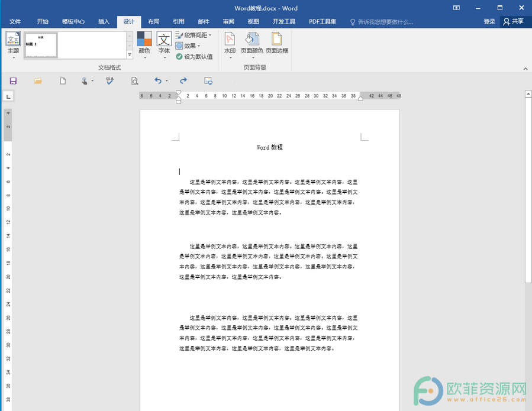Click the hanging indent marker on ruler
The width and height of the screenshot is (532, 411).
click(x=179, y=98)
